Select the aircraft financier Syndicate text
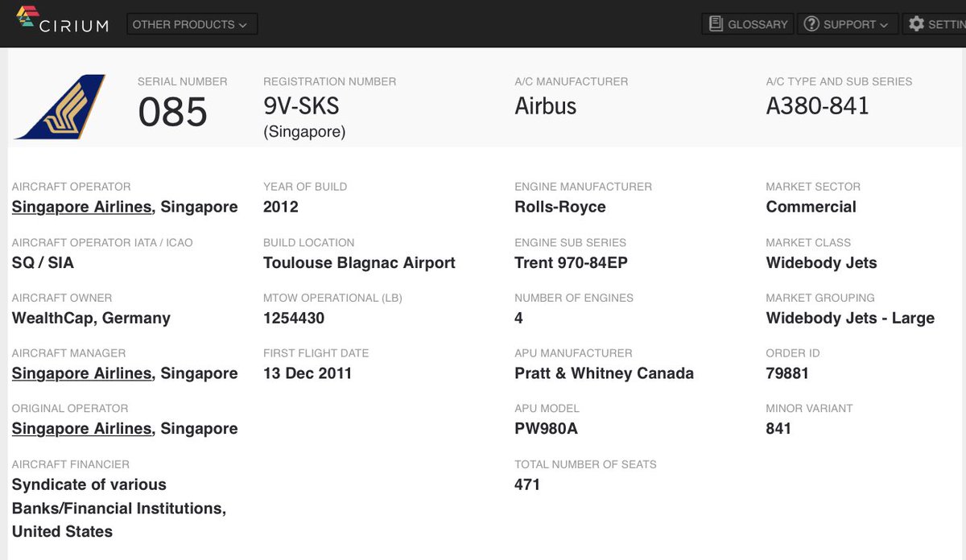This screenshot has height=560, width=966. click(118, 508)
